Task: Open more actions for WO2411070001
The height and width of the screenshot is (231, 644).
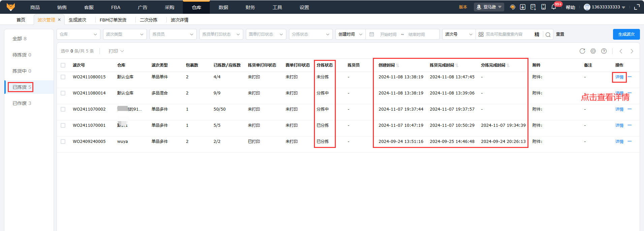Action: 630,125
